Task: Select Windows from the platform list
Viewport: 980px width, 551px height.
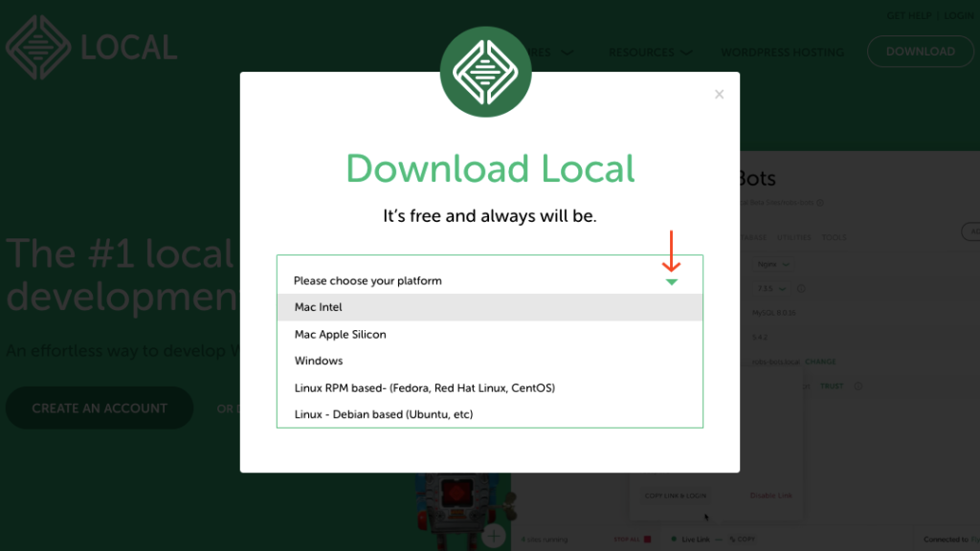Action: (x=319, y=361)
